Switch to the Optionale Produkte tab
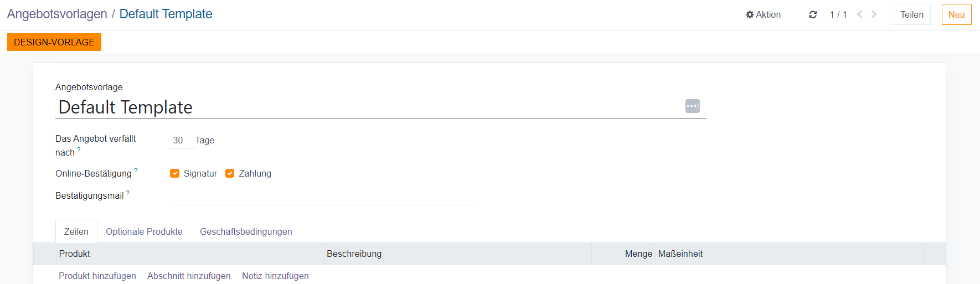980x284 pixels. tap(144, 231)
